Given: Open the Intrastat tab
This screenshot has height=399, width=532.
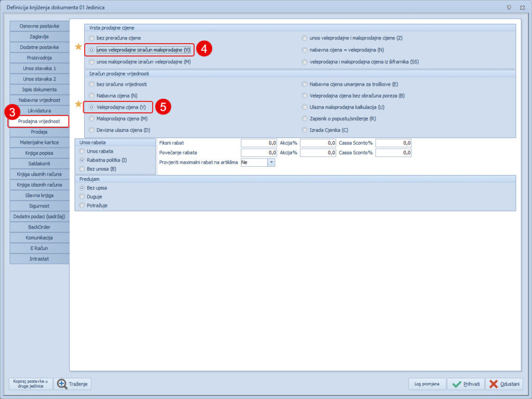Looking at the screenshot, I should point(39,259).
